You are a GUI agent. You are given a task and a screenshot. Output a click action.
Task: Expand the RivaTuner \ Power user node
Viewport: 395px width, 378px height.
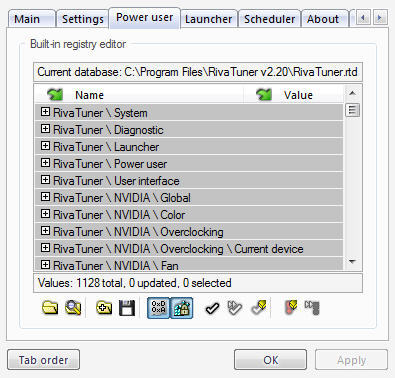pos(45,163)
